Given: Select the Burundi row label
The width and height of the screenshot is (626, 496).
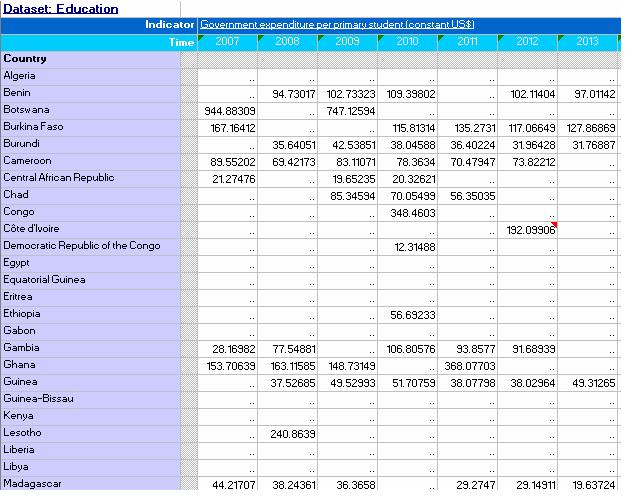Looking at the screenshot, I should [21, 143].
